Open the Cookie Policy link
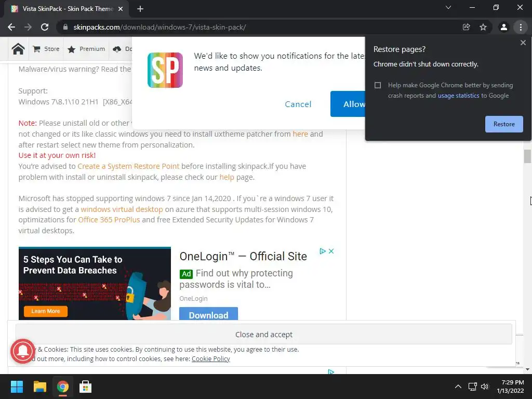This screenshot has height=399, width=532. tap(211, 358)
